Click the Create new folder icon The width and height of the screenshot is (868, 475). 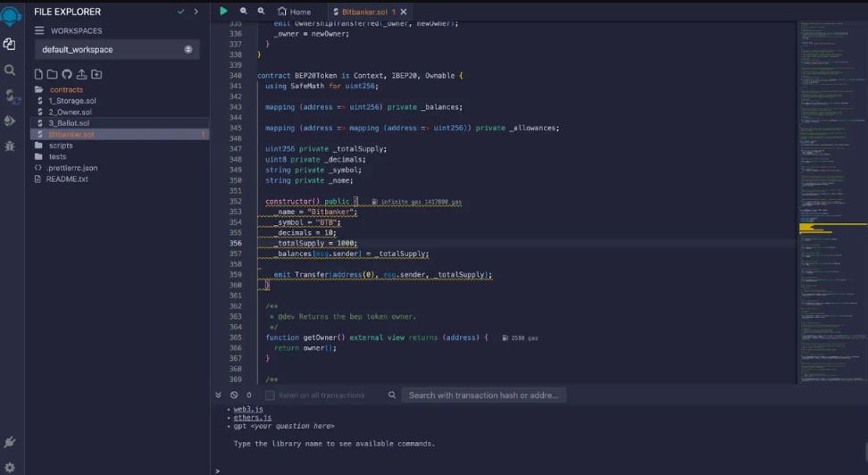(52, 74)
